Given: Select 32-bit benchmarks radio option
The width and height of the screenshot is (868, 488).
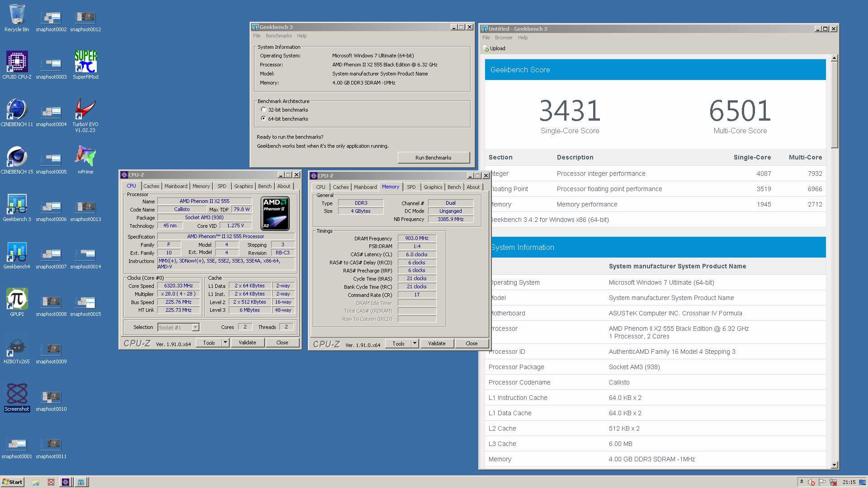Looking at the screenshot, I should coord(264,110).
